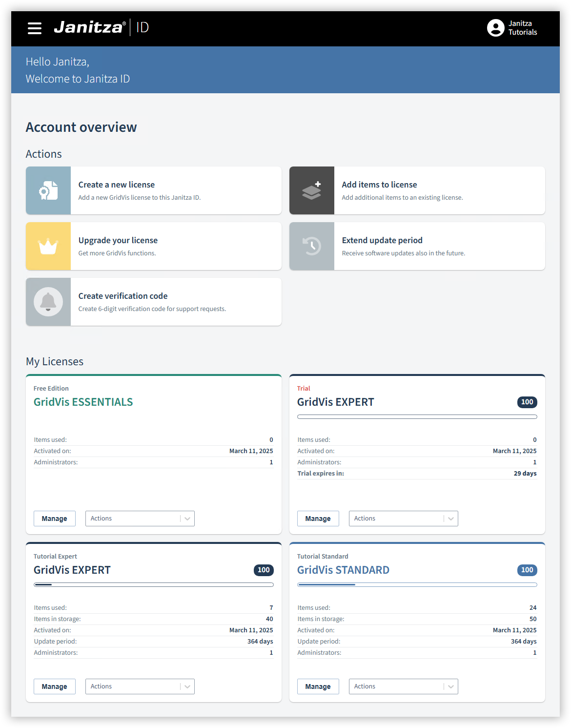Click Manage on the Tutorial Standard license
Viewport: 571px width, 728px height.
coord(318,686)
